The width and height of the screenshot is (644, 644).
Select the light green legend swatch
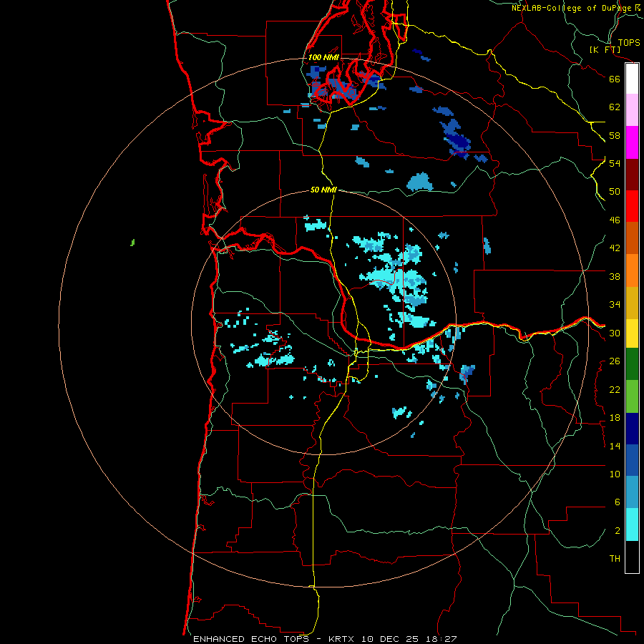coord(632,396)
